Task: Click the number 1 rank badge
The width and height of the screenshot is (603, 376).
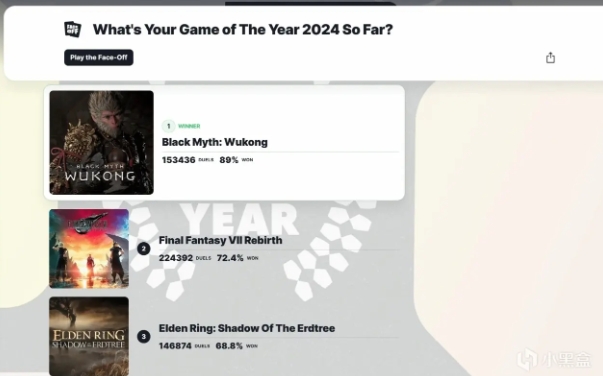Action: 168,126
